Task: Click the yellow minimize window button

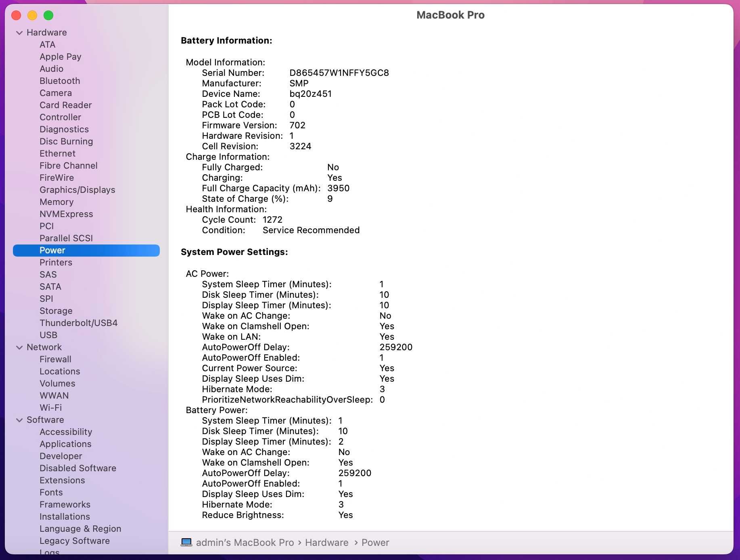Action: (x=32, y=15)
